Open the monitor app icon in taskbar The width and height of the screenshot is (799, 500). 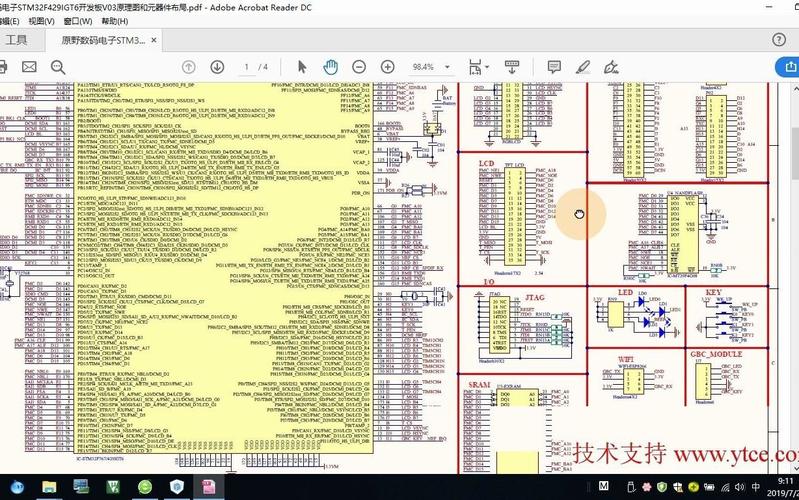tap(81, 487)
